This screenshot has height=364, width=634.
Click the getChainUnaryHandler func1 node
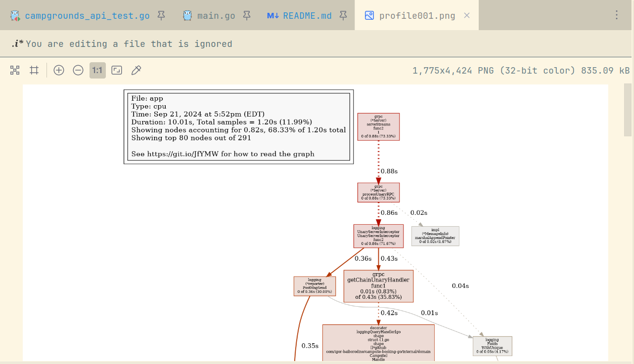378,286
